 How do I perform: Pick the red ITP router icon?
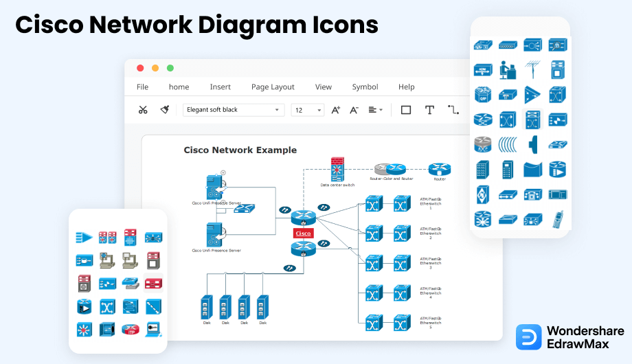click(x=131, y=330)
